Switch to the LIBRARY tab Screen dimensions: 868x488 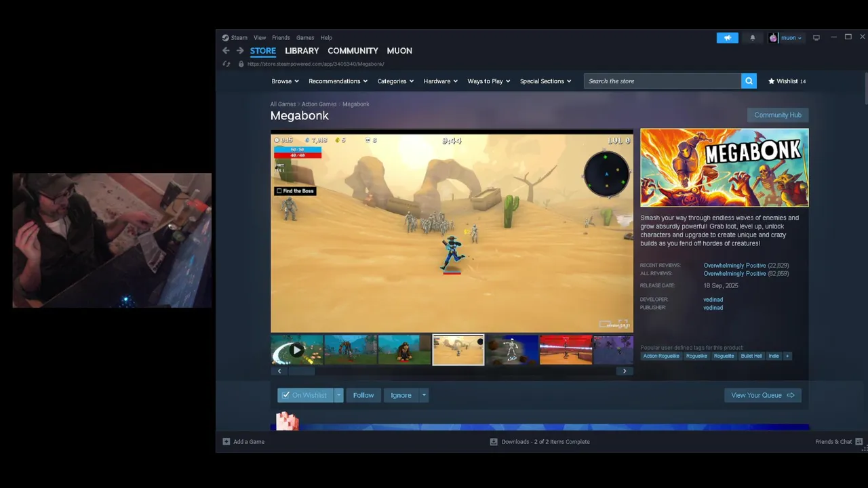pos(302,51)
